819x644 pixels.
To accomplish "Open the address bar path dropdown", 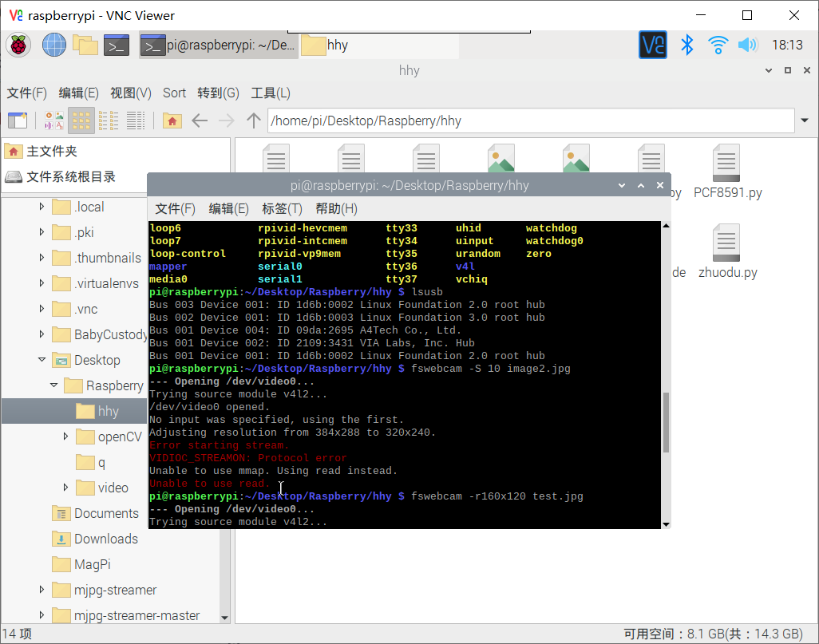I will pos(804,121).
